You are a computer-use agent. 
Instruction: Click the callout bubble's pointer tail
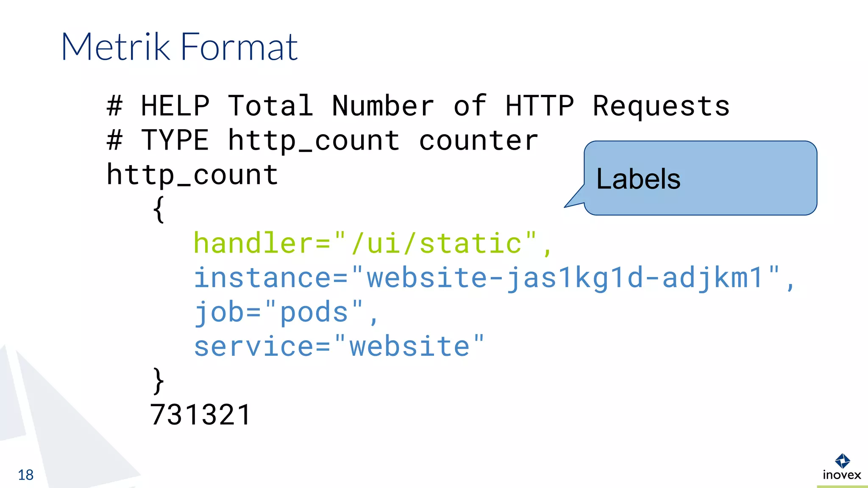click(576, 197)
